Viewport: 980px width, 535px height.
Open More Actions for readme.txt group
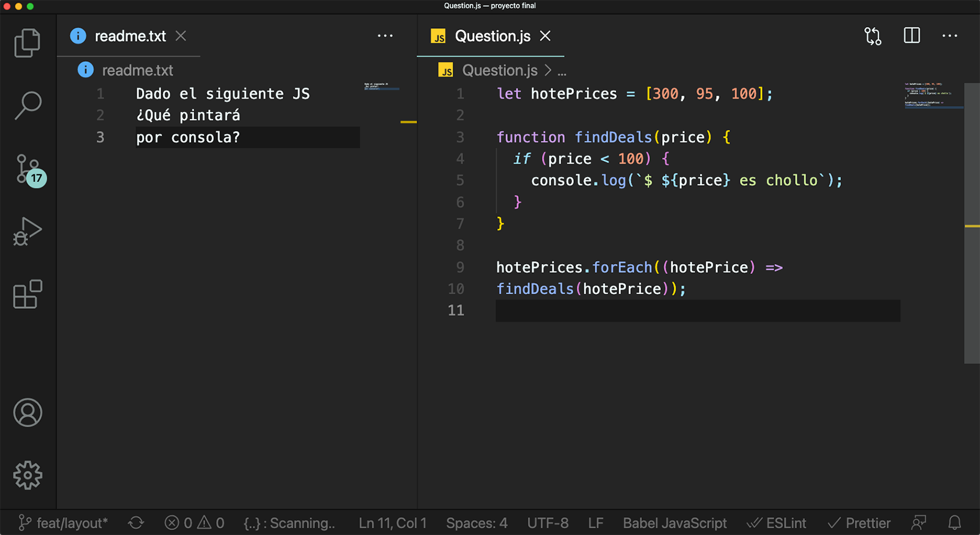(x=385, y=36)
